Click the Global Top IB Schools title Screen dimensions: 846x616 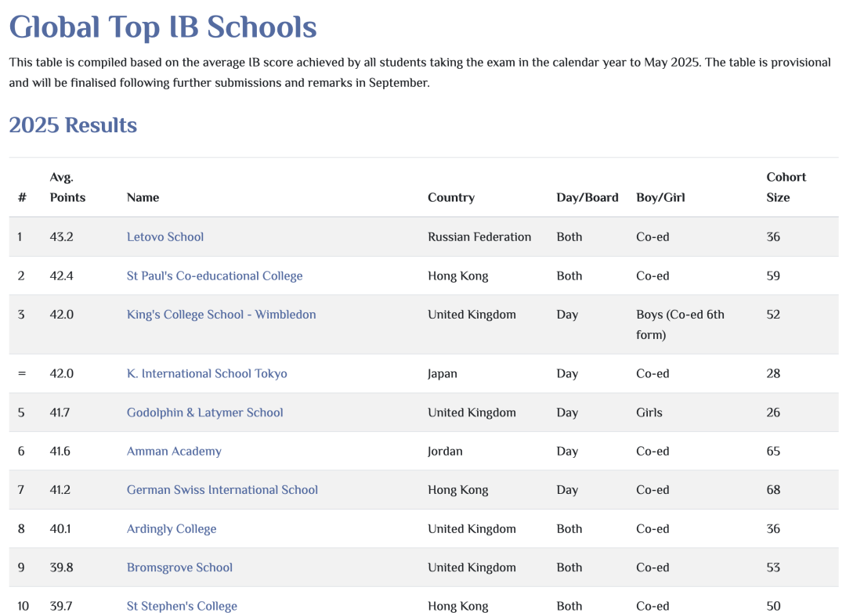coord(163,27)
